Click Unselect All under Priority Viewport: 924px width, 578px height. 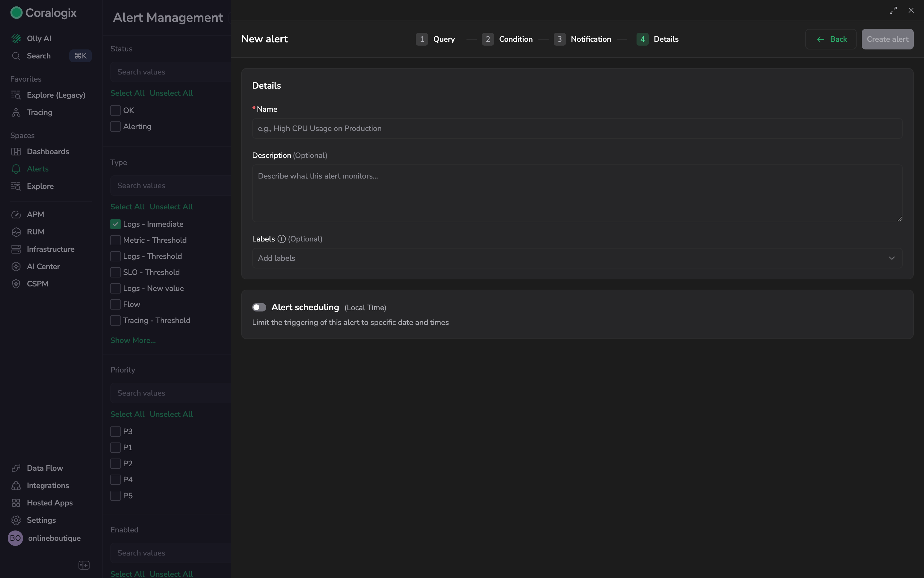[171, 414]
